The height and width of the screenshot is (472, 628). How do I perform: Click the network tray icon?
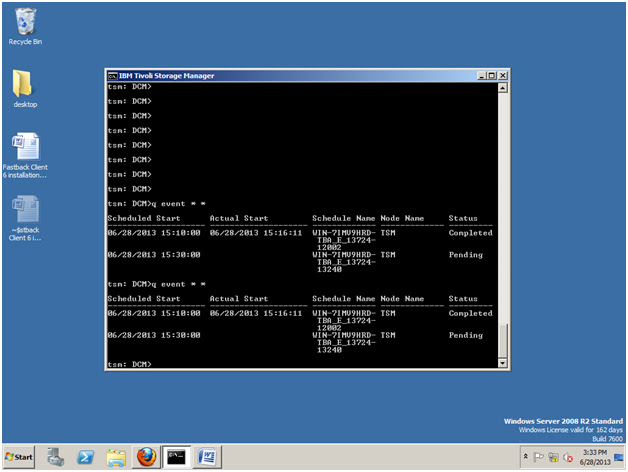[x=554, y=457]
